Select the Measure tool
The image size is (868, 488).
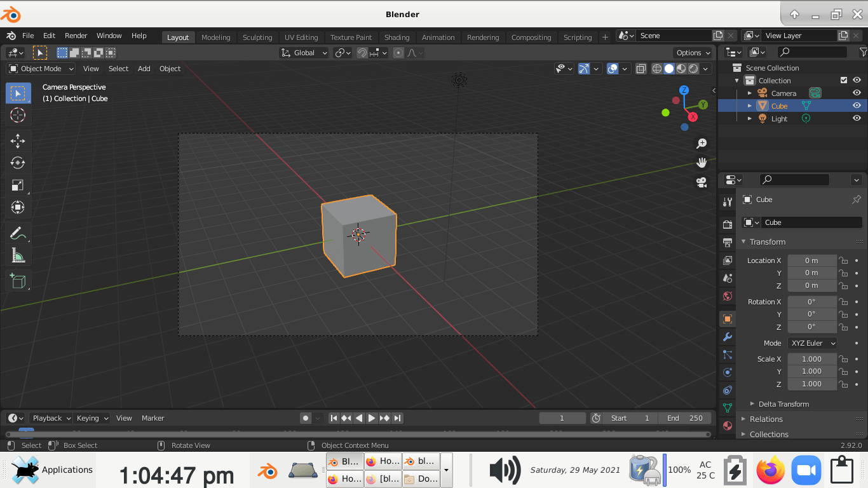tap(17, 255)
